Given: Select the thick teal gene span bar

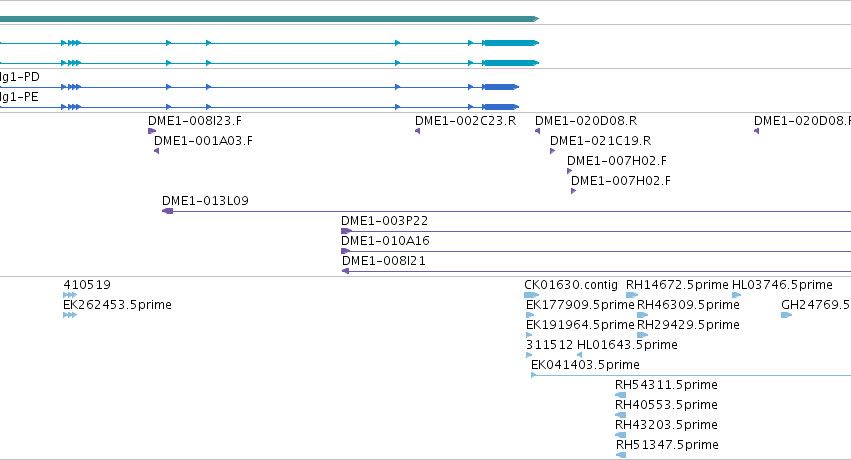Looking at the screenshot, I should 269,19.
